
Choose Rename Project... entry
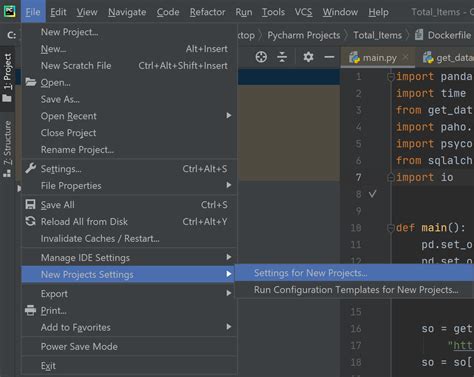pyautogui.click(x=129, y=150)
